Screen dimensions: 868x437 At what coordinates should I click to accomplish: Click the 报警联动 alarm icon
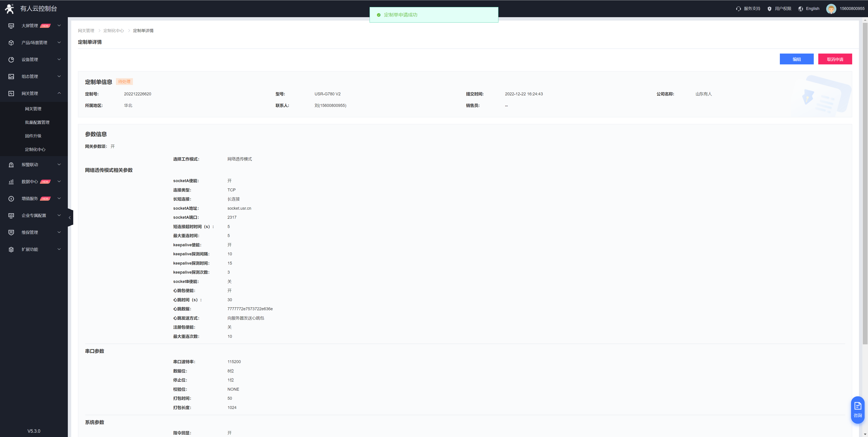click(x=11, y=165)
